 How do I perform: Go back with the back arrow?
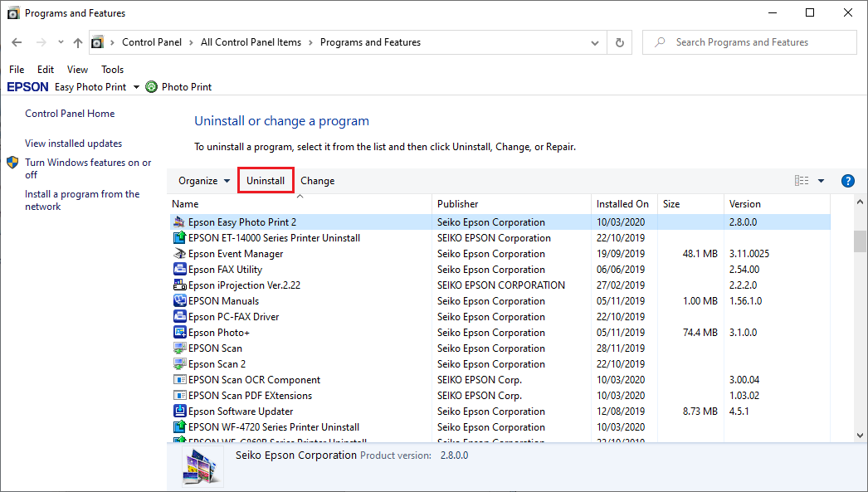(17, 42)
